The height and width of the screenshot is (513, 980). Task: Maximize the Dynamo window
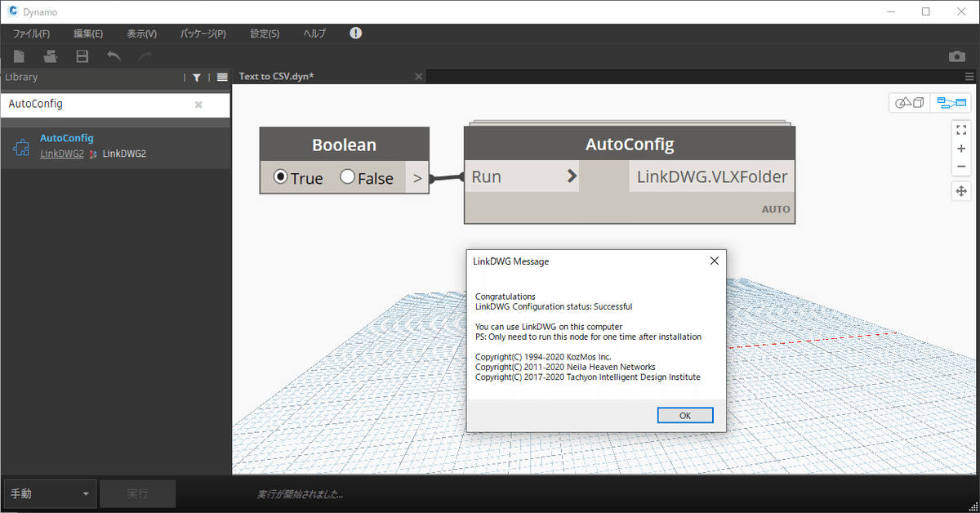pyautogui.click(x=925, y=11)
